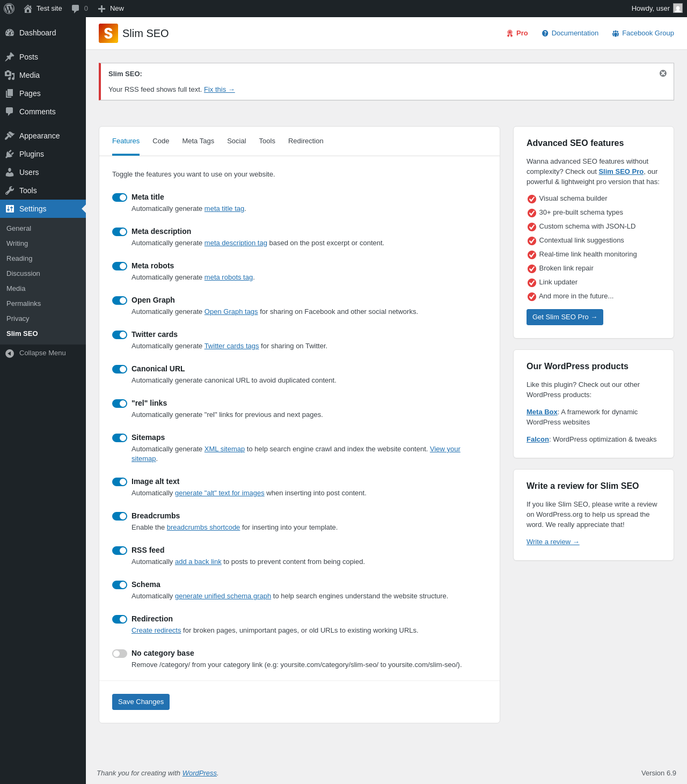Switch to the Code tab

click(x=161, y=141)
